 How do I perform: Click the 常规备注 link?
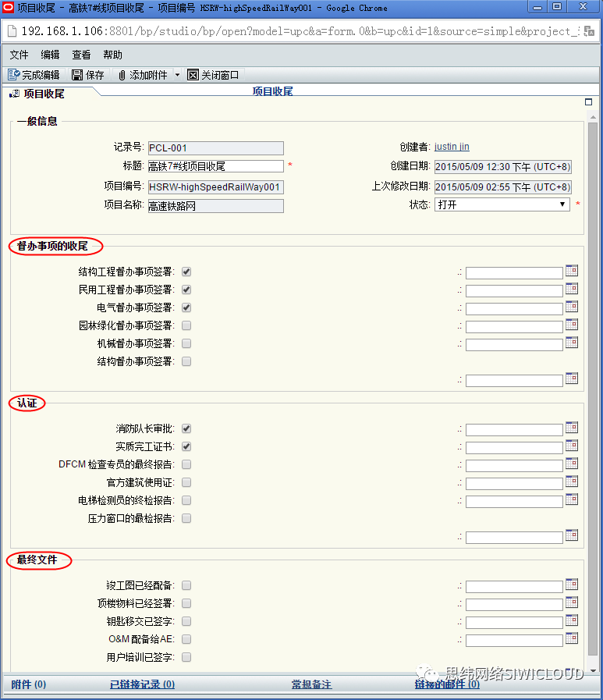click(x=311, y=684)
